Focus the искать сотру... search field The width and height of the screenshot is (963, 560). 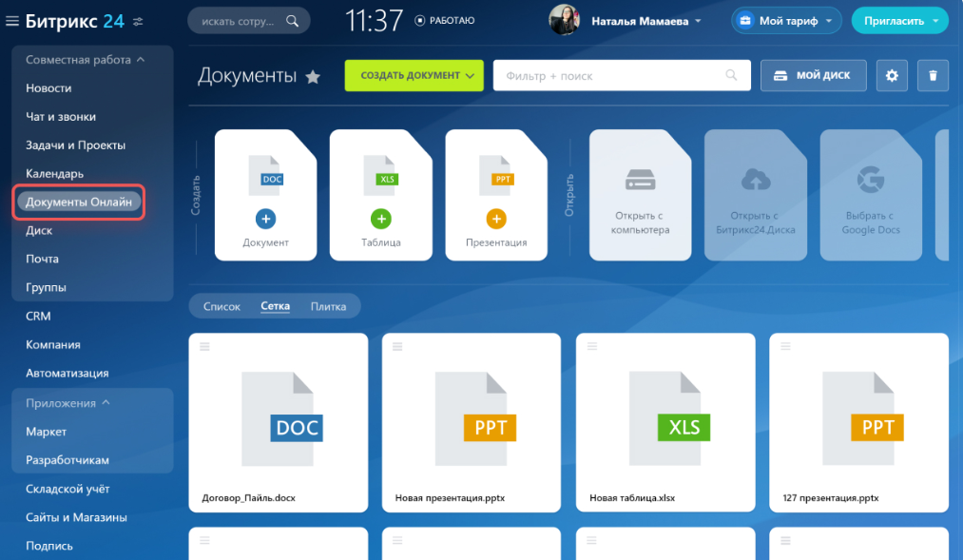[x=249, y=21]
